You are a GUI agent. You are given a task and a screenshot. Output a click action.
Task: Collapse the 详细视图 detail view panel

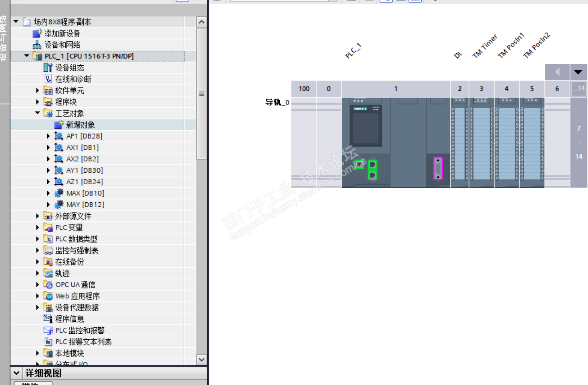tap(16, 373)
